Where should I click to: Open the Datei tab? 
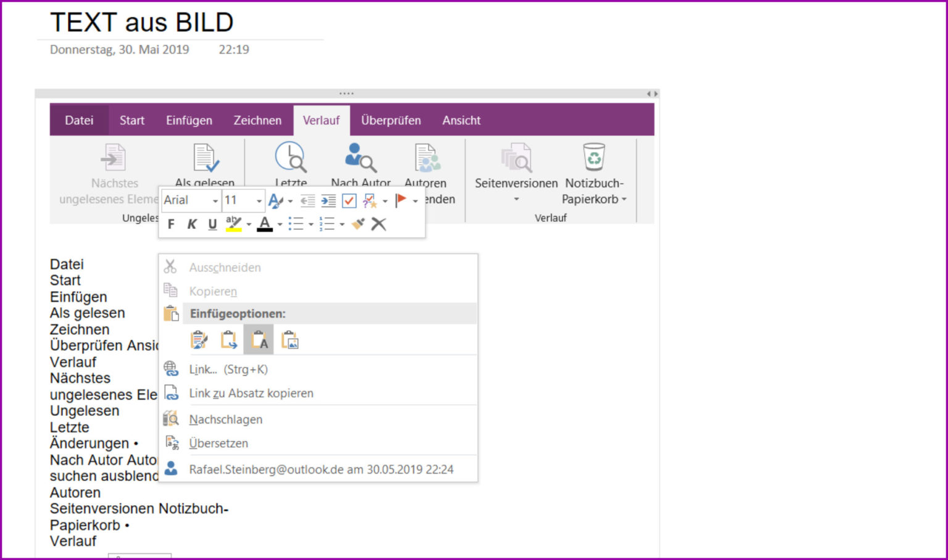click(x=79, y=120)
